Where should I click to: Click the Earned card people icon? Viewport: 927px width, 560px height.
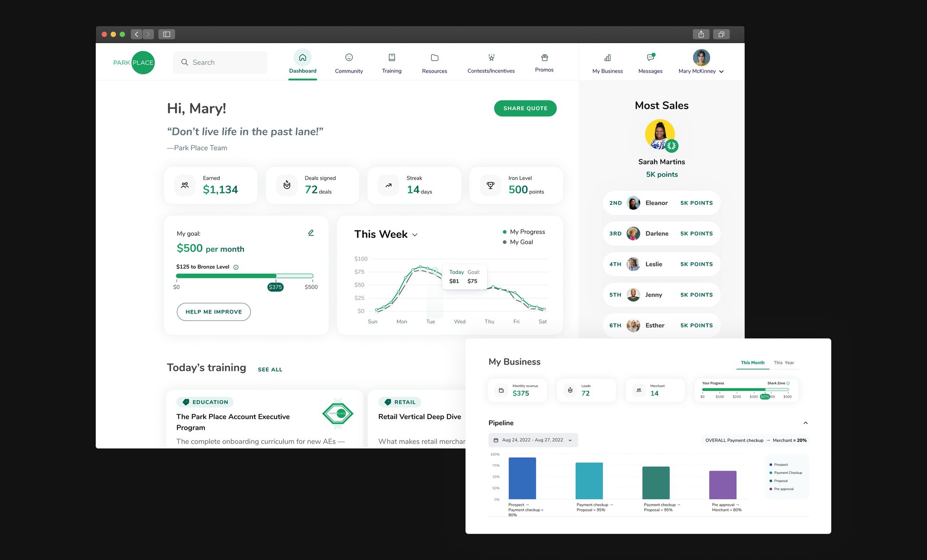[x=185, y=185]
